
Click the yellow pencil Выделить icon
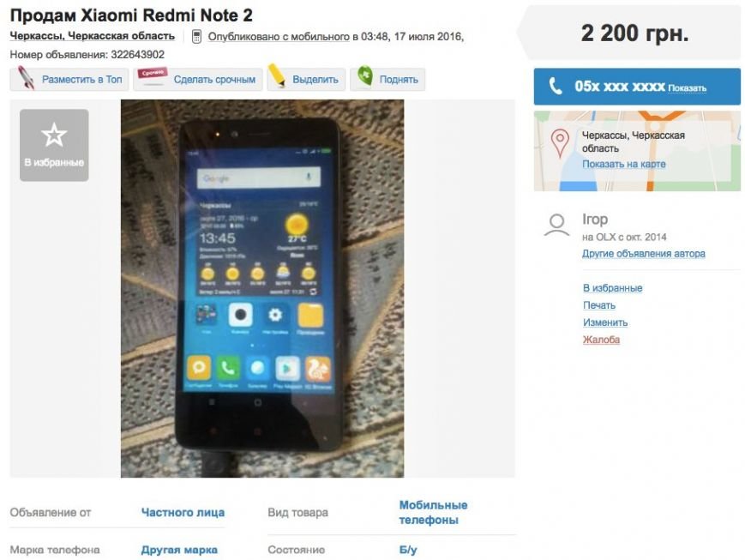(x=277, y=76)
